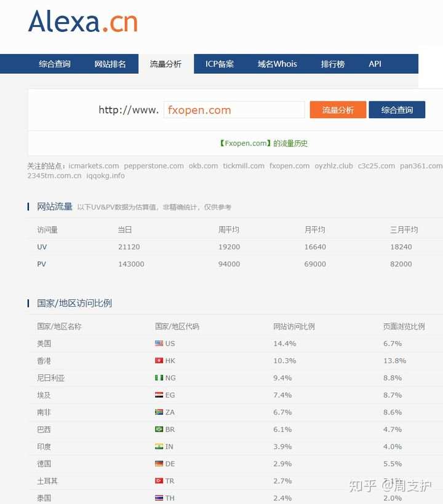Click the 当日 UV value 21120
This screenshot has width=443, height=504.
(x=129, y=247)
